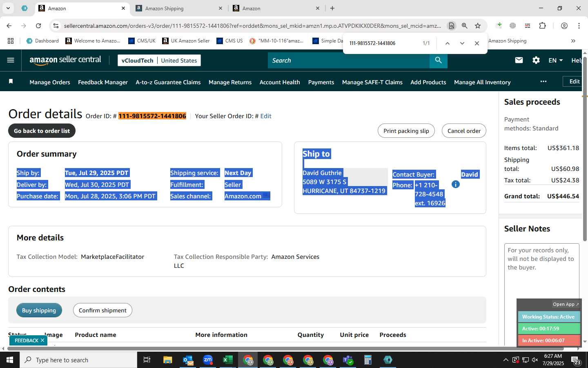Viewport: 588px width, 368px height.
Task: Open the Dashboard bookmark
Action: [42, 41]
